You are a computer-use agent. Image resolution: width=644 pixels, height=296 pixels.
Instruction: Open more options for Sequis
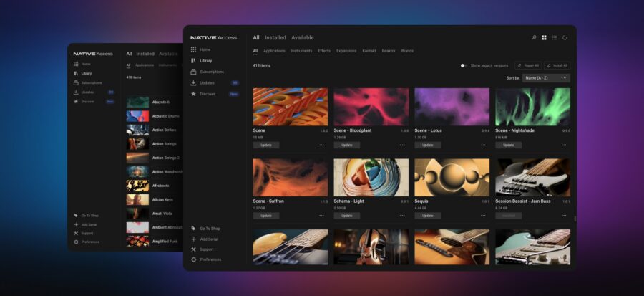coord(483,216)
